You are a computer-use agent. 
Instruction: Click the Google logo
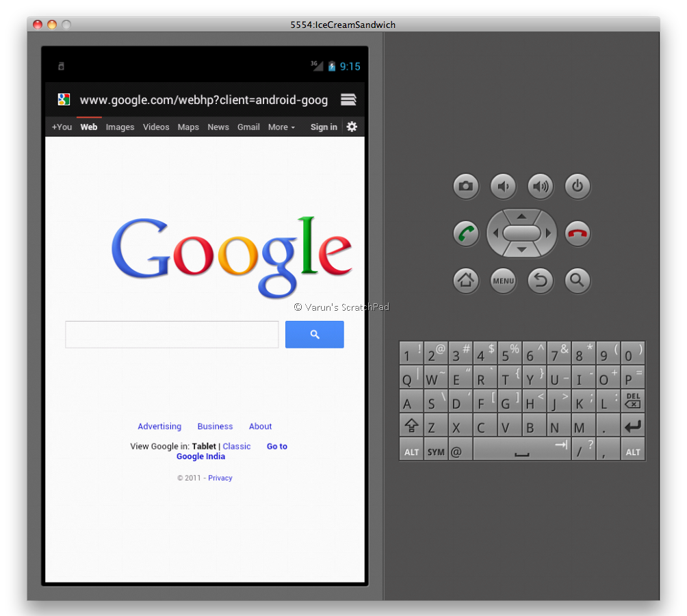click(232, 257)
